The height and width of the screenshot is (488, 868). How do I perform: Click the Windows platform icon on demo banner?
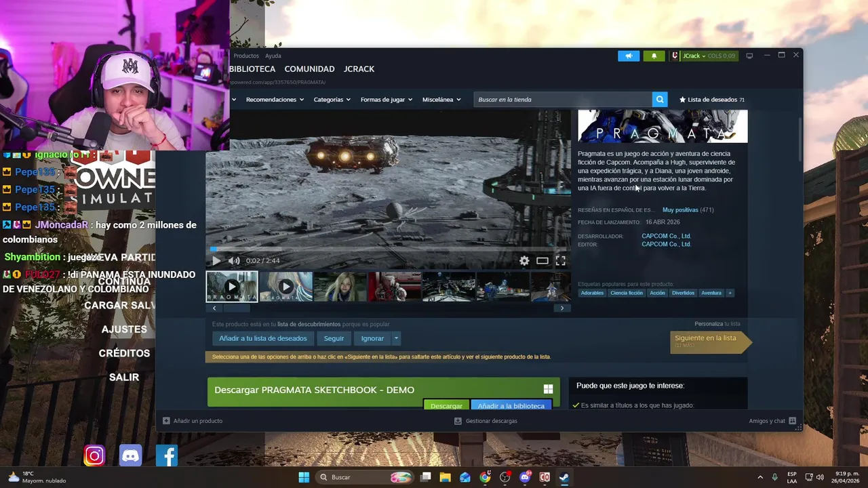coord(548,389)
